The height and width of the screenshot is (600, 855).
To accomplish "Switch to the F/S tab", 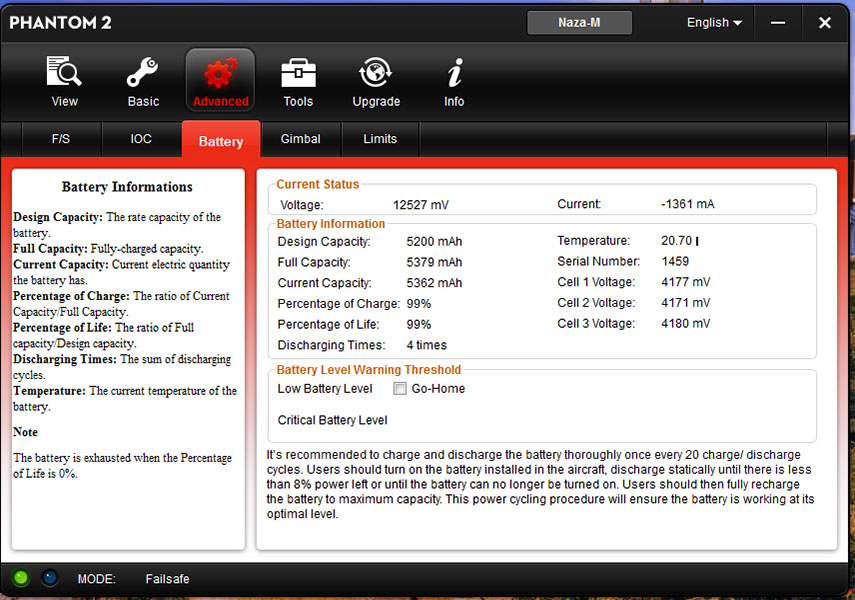I will [61, 139].
